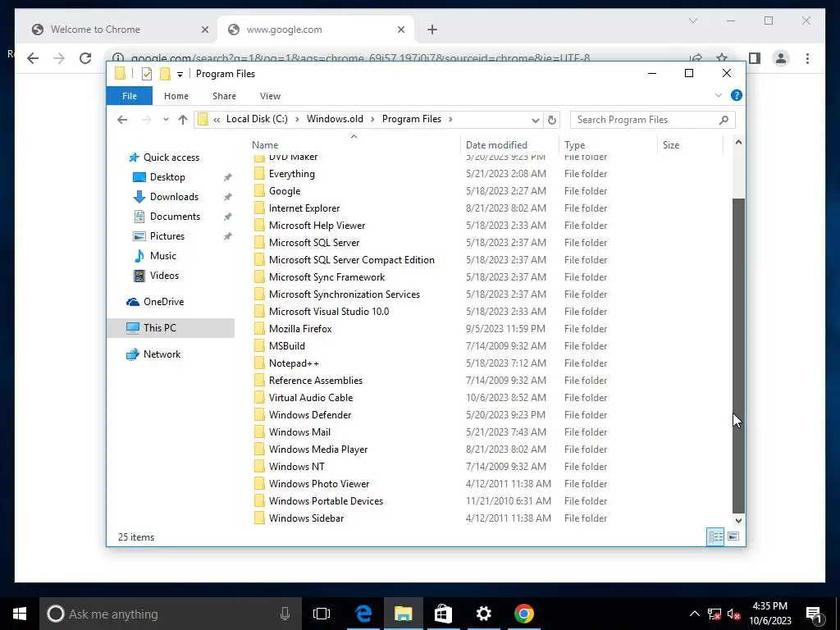Open Pictures in the navigation pane
Viewport: 840px width, 630px height.
pyautogui.click(x=167, y=236)
